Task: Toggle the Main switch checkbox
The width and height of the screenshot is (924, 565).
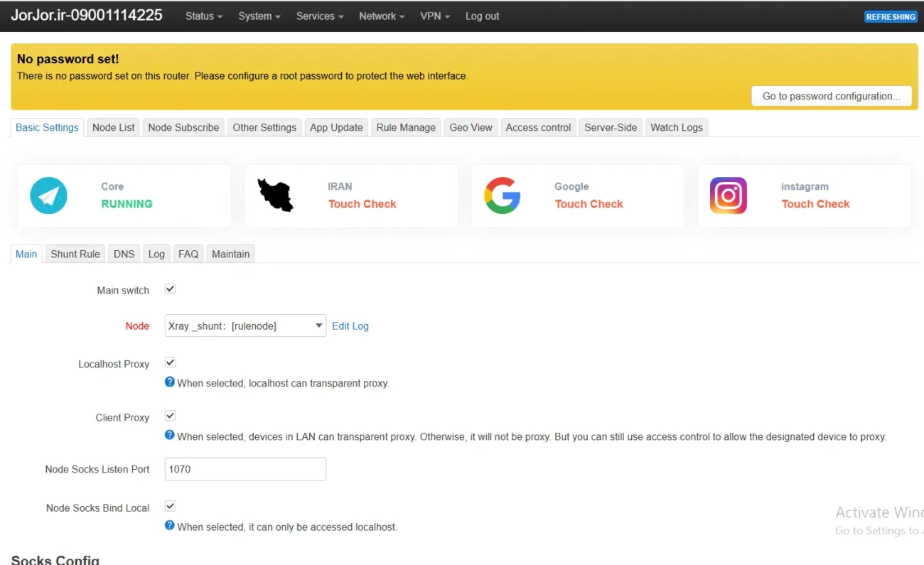Action: pyautogui.click(x=170, y=289)
